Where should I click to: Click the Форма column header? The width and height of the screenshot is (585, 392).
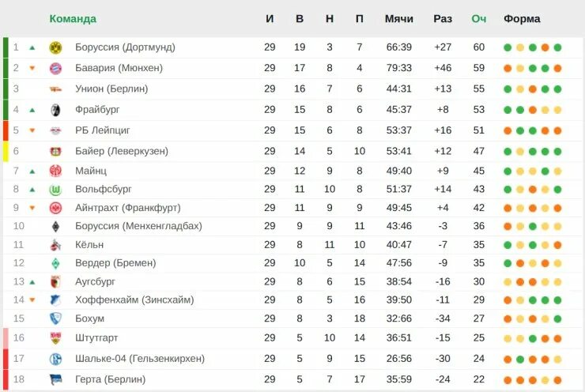(x=522, y=19)
